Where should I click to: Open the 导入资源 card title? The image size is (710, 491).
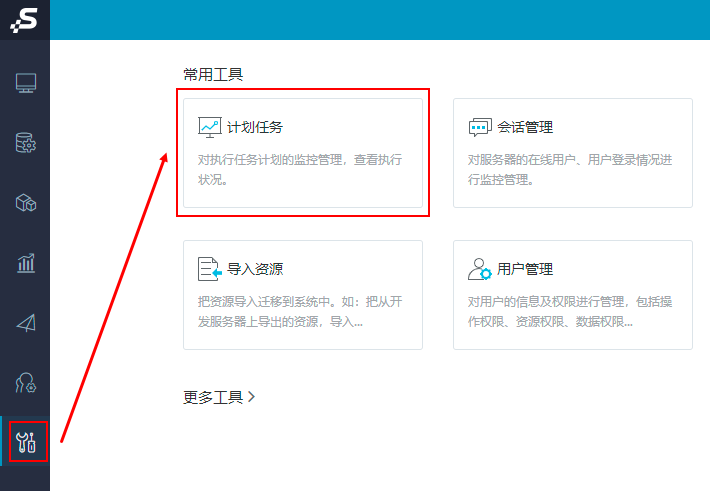pos(255,269)
